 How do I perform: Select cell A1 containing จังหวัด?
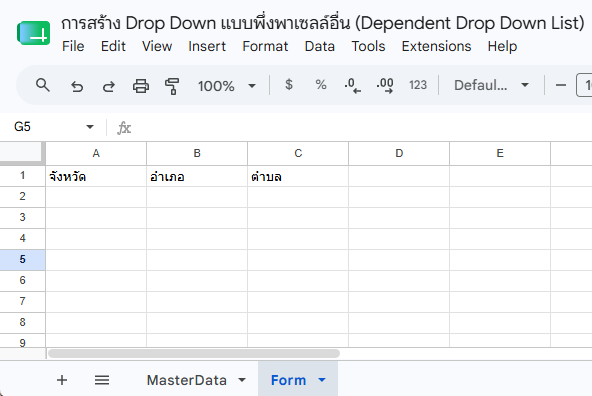(96, 176)
